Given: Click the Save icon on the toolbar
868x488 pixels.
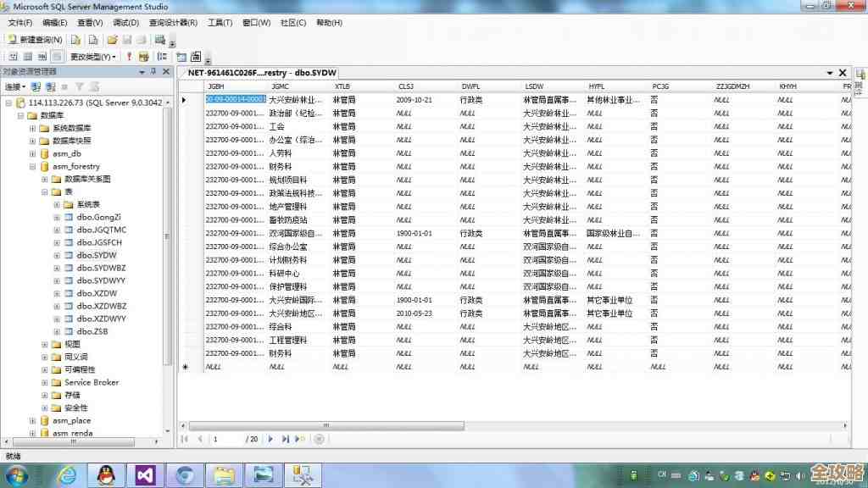Looking at the screenshot, I should click(127, 40).
